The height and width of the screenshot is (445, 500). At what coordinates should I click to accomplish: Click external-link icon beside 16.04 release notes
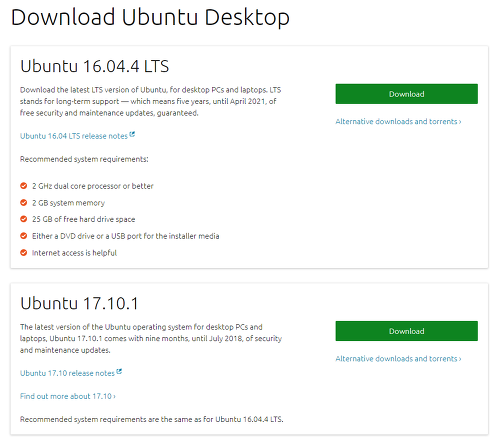pos(132,134)
